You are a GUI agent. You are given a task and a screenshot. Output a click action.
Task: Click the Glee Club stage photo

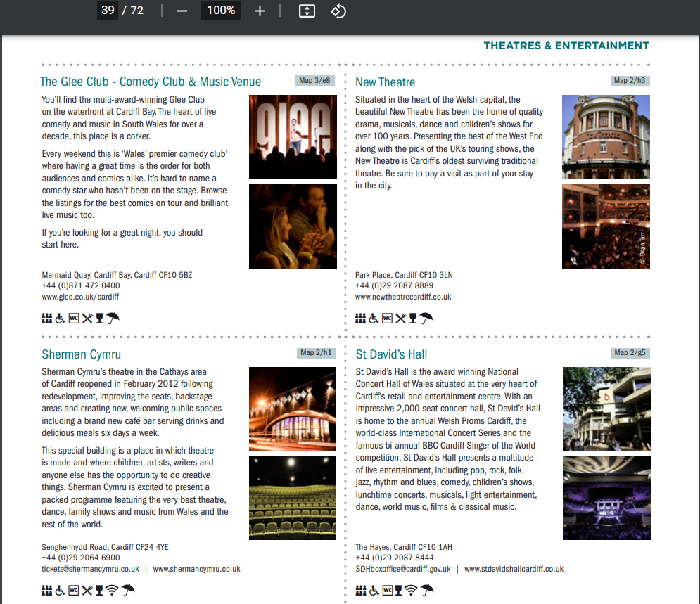[293, 137]
